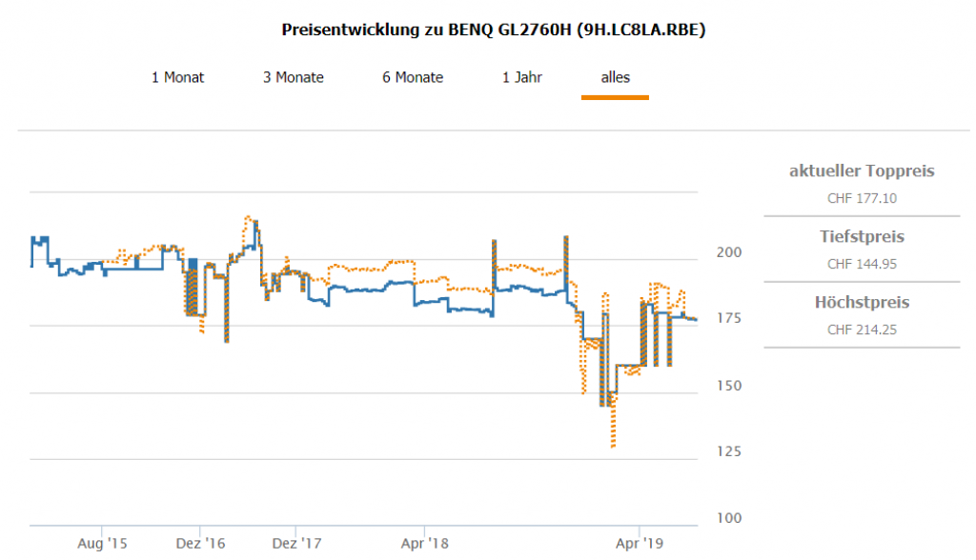Click the "Apr '19" x-axis label
This screenshot has height=560, width=976.
[x=640, y=544]
